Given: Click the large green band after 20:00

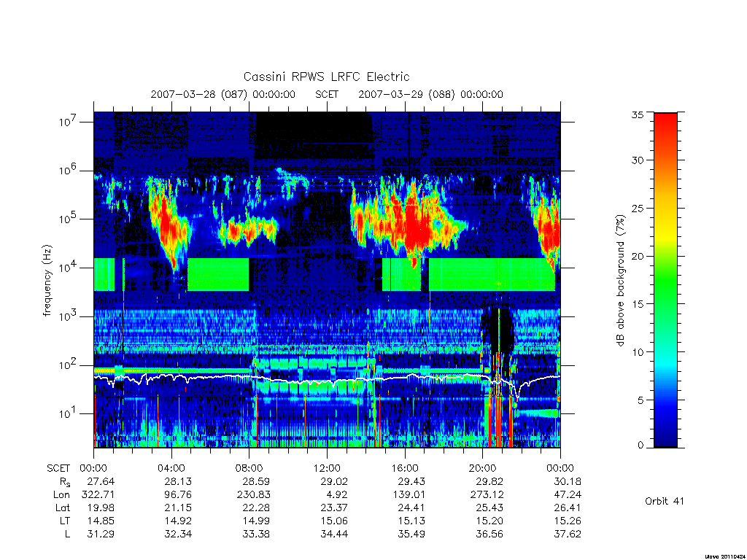Looking at the screenshot, I should [492, 274].
